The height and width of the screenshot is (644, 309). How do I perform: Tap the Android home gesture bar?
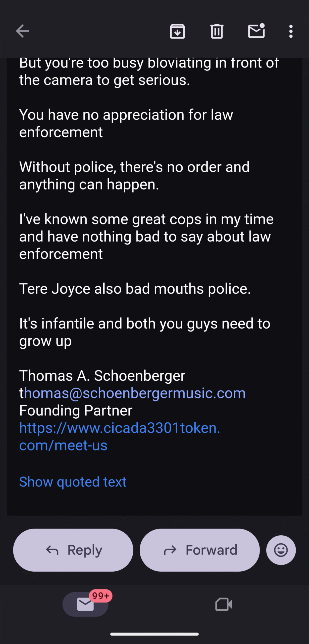pyautogui.click(x=154, y=634)
